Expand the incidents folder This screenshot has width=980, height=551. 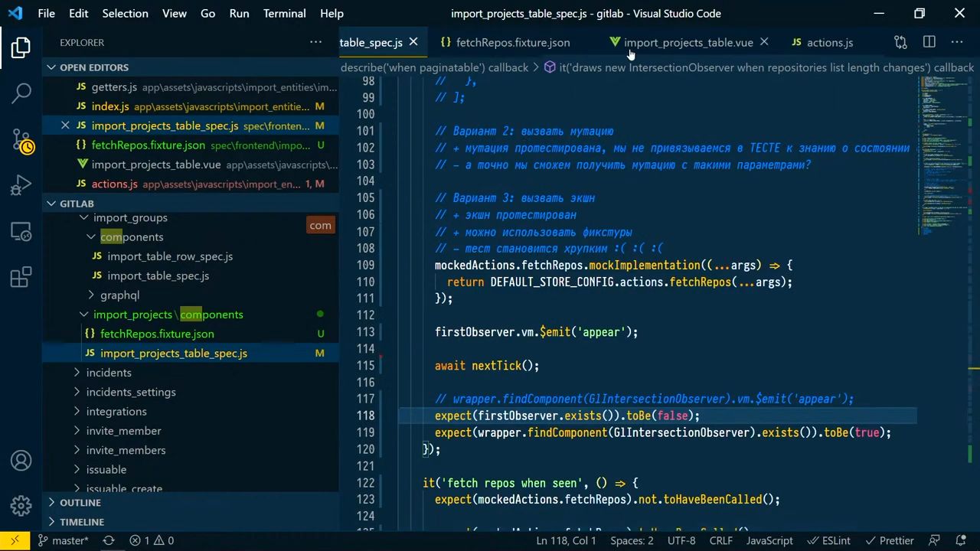coord(109,373)
